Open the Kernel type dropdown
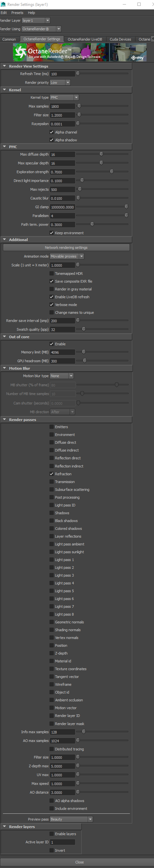Image resolution: width=154 pixels, height=868 pixels. pyautogui.click(x=64, y=97)
